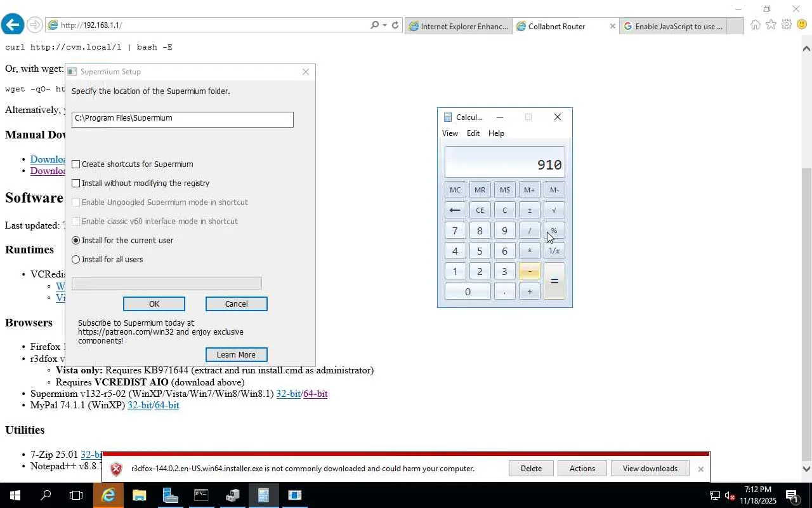Click the Calculator equals key
812x508 pixels.
(554, 281)
